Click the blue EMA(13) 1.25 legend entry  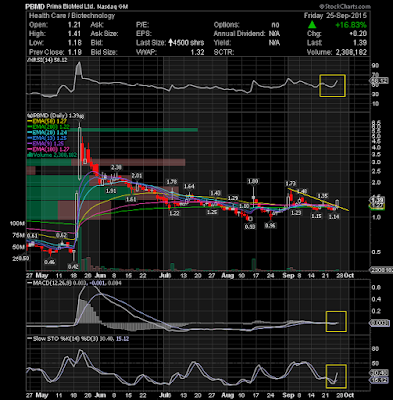[x=47, y=138]
